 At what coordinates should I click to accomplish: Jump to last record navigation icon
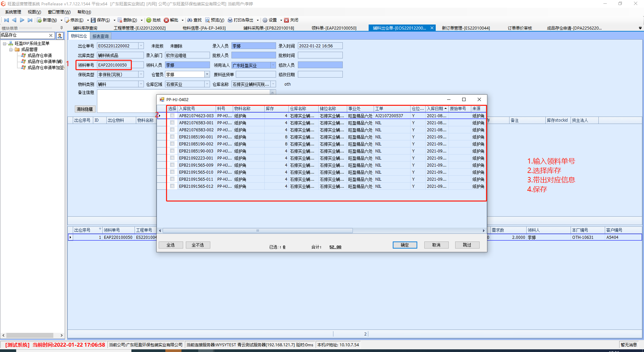30,20
